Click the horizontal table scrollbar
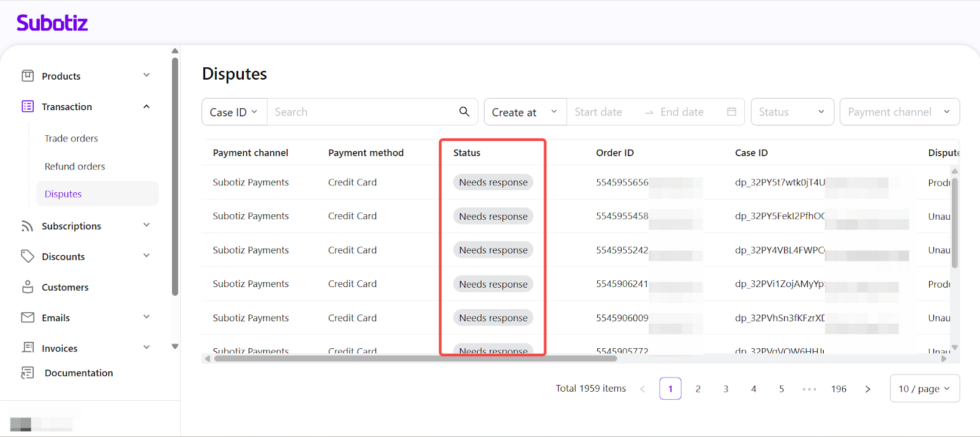The height and width of the screenshot is (437, 980). coord(415,359)
